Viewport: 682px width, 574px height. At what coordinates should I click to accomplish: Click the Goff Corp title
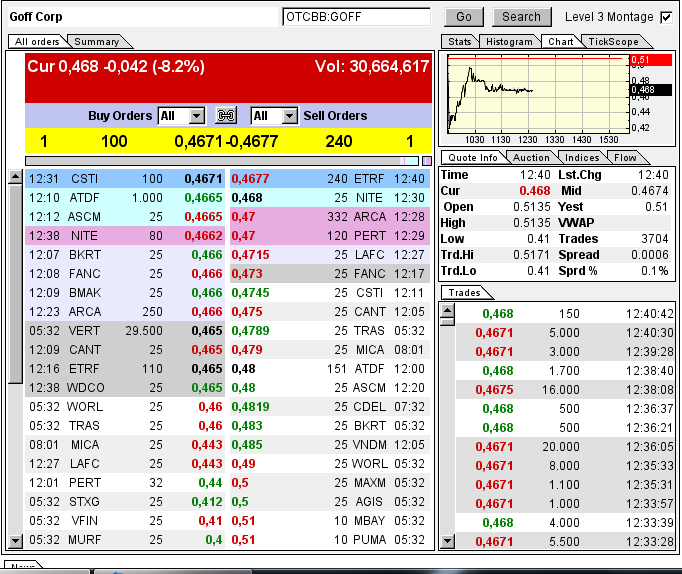click(x=36, y=17)
